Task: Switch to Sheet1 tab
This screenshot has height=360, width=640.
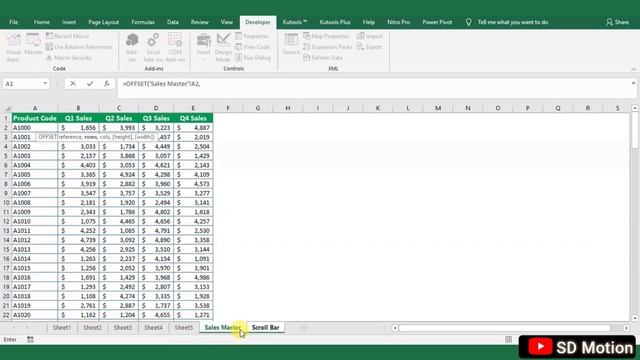Action: pos(62,327)
